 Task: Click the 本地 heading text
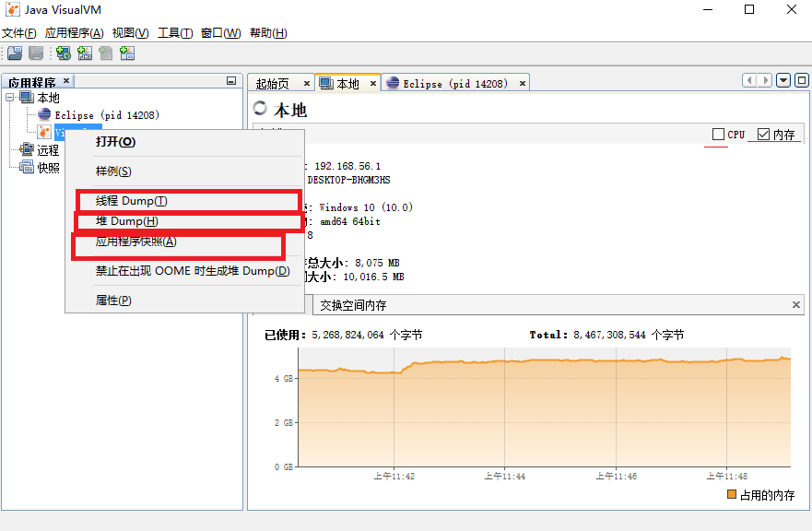290,111
